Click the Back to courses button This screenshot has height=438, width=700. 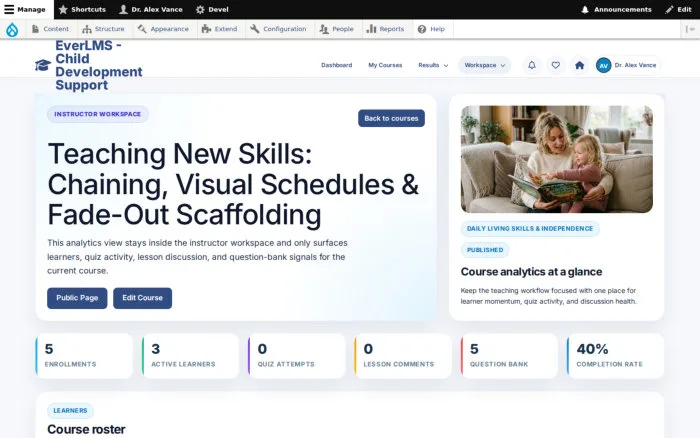tap(392, 118)
